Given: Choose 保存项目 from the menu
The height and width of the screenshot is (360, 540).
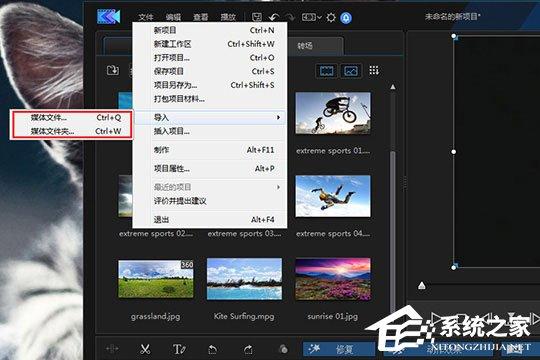Looking at the screenshot, I should (210, 71).
